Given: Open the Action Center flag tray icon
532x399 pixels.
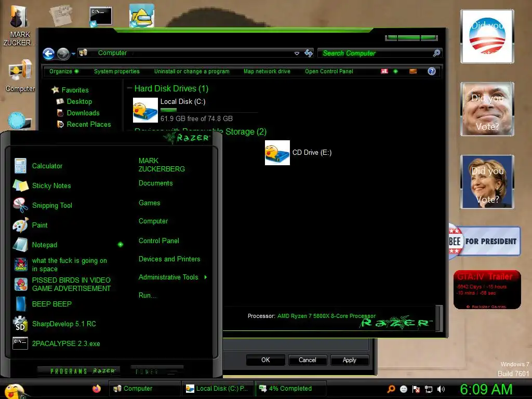Looking at the screenshot, I should pyautogui.click(x=416, y=389).
